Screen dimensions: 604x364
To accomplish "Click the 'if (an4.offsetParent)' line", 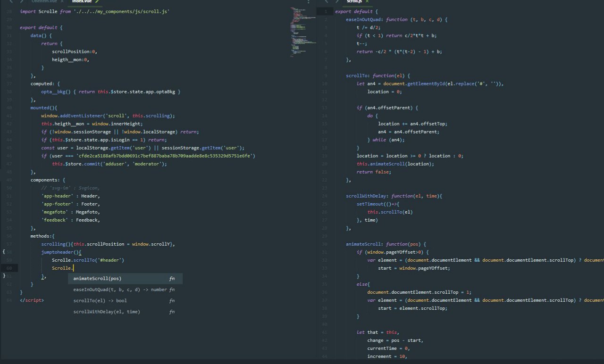I will coord(387,108).
